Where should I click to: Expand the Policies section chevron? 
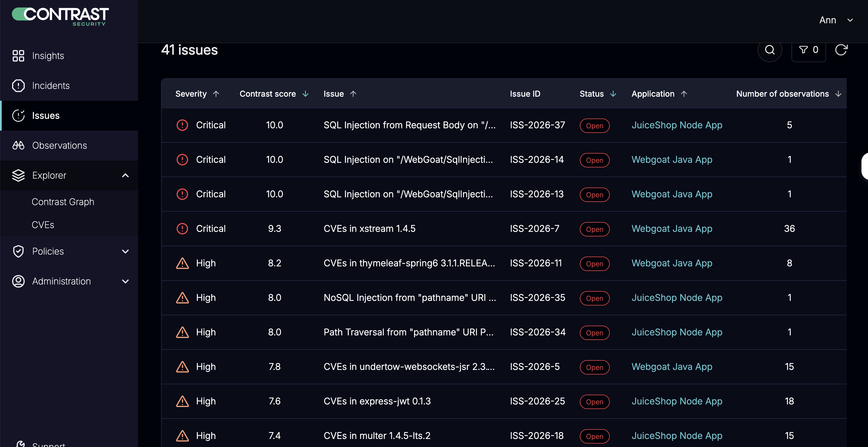[125, 251]
